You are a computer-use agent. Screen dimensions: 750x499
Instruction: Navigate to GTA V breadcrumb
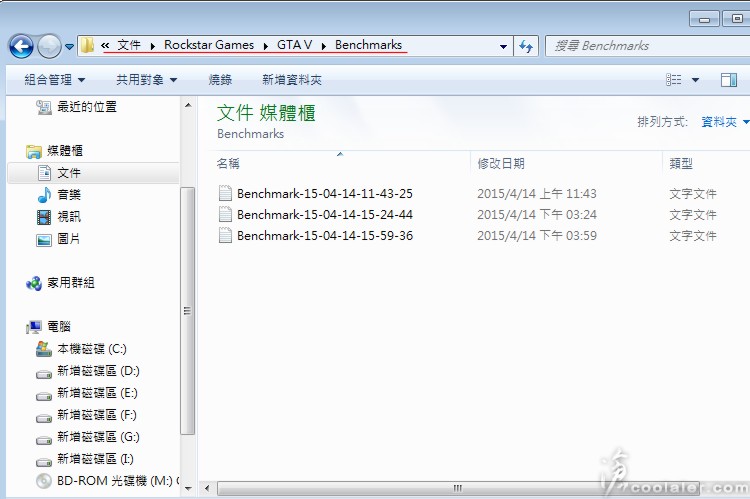[x=294, y=45]
